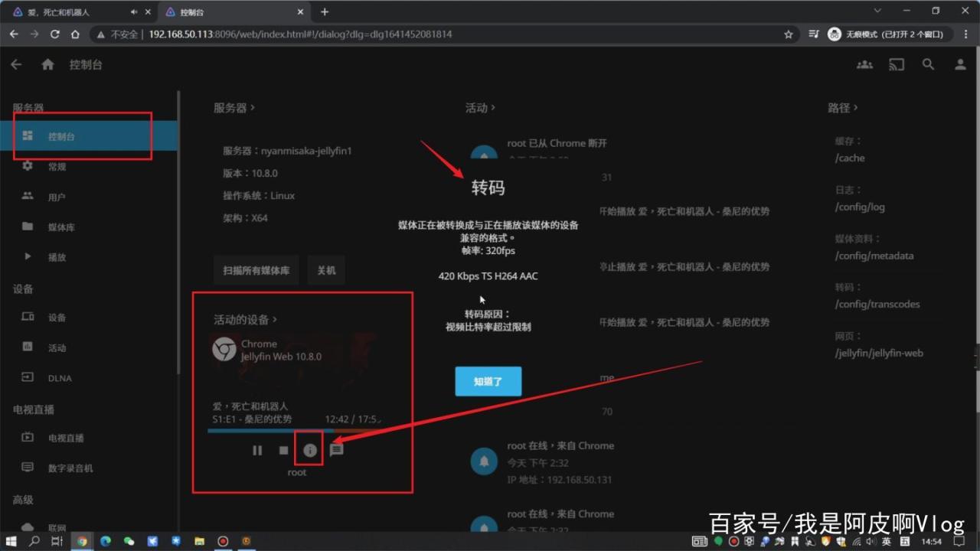The width and height of the screenshot is (980, 551).
Task: Go to Jellyfin home via house icon
Action: pos(47,65)
